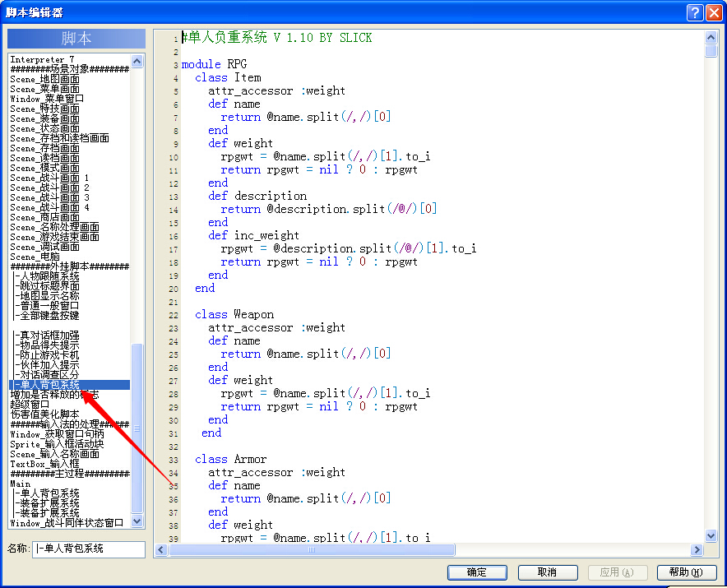Image resolution: width=727 pixels, height=588 pixels.
Task: Select TextBox_输入框 script
Action: (x=44, y=464)
